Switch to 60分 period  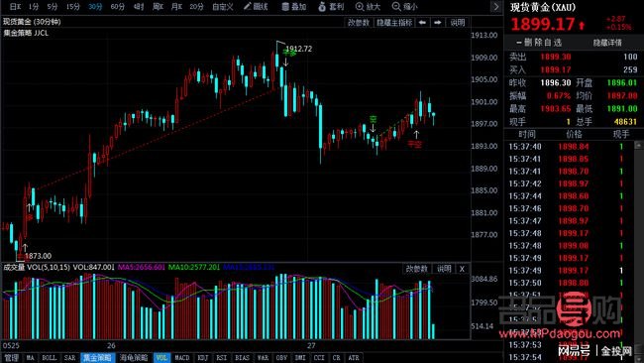[118, 7]
